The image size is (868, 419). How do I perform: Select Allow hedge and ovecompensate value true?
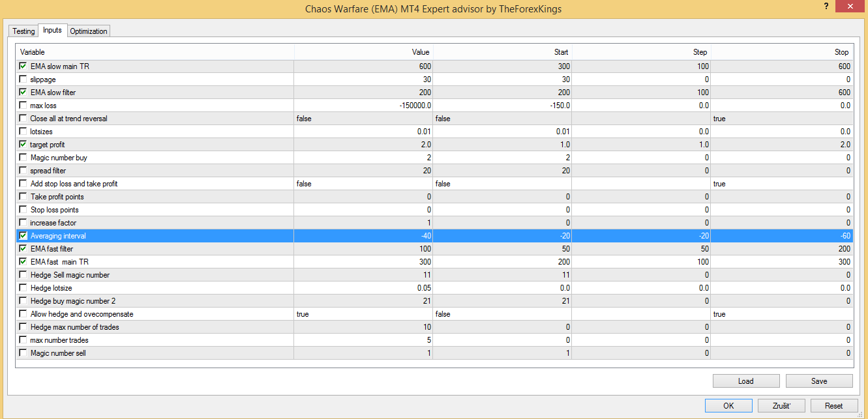pos(363,314)
